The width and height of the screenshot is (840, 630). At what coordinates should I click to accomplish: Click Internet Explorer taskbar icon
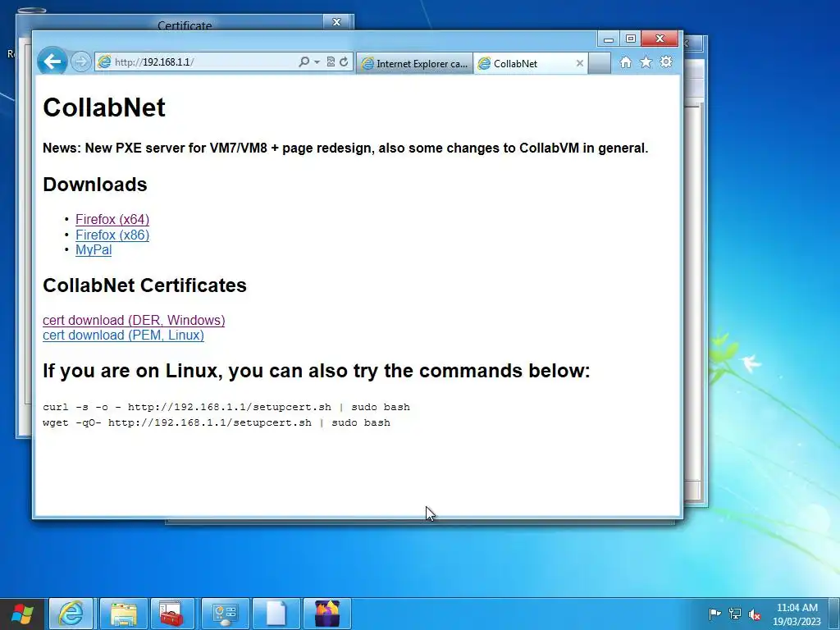tap(71, 614)
